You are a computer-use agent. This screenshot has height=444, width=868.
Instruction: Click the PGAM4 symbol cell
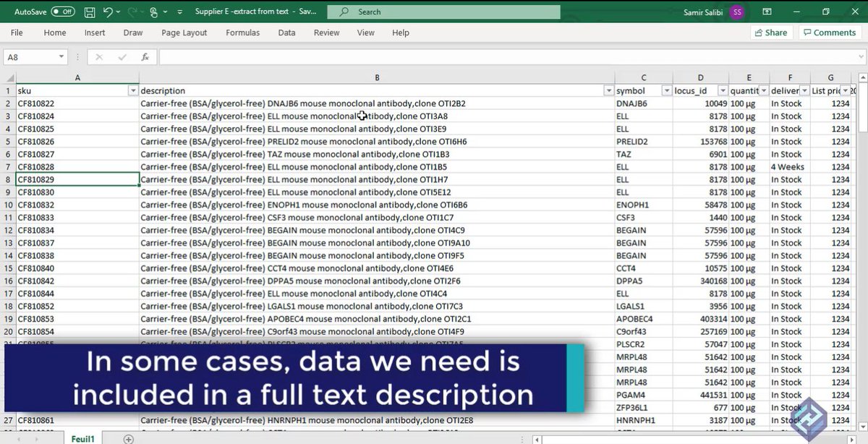(x=643, y=395)
